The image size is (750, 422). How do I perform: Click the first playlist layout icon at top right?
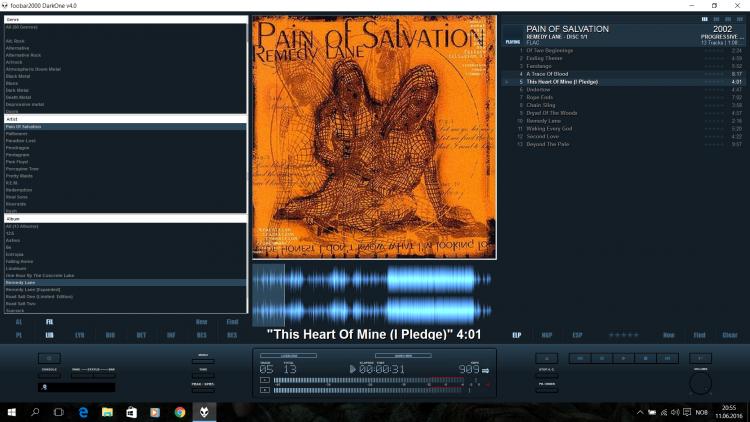click(x=705, y=19)
